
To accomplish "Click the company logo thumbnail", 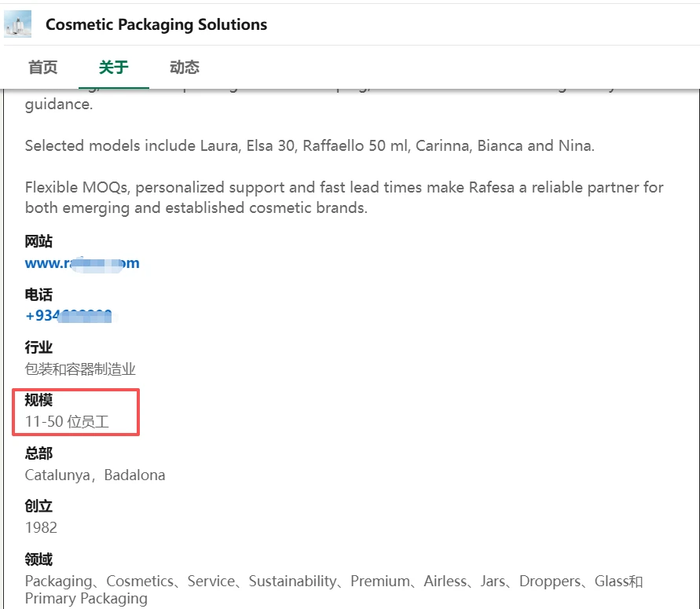I will tap(18, 24).
